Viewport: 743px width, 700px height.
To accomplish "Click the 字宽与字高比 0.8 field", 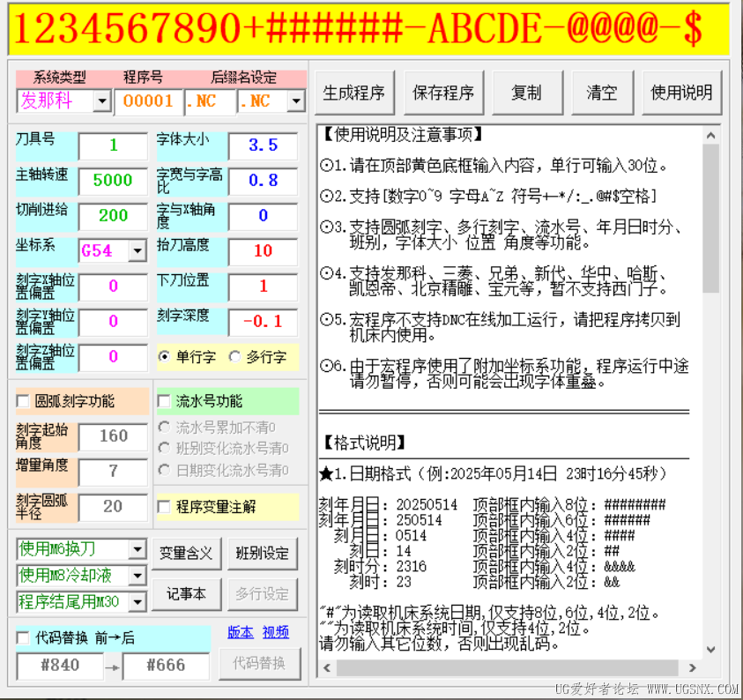I will tap(263, 181).
